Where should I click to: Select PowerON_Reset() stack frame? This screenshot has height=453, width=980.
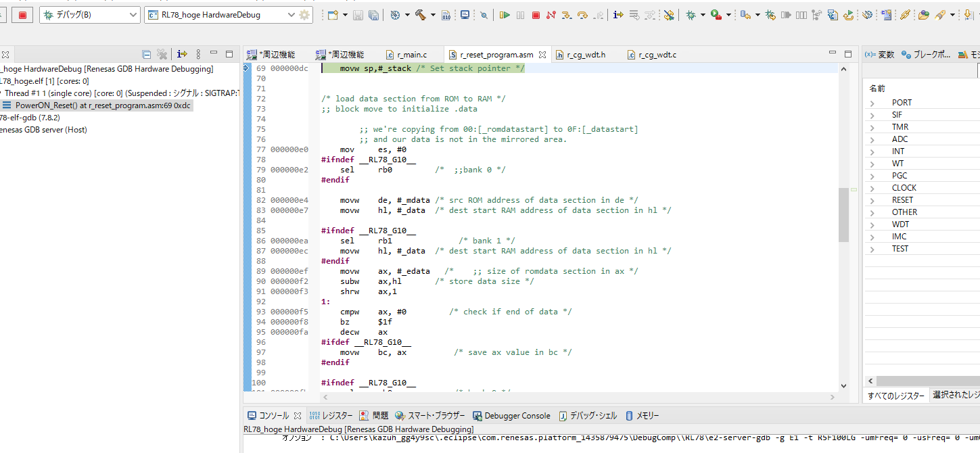(x=102, y=105)
